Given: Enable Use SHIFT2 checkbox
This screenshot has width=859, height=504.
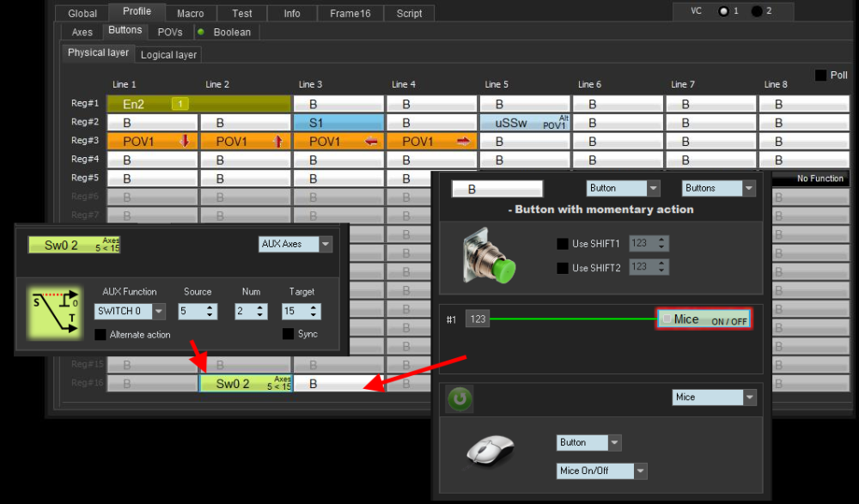Looking at the screenshot, I should [562, 268].
